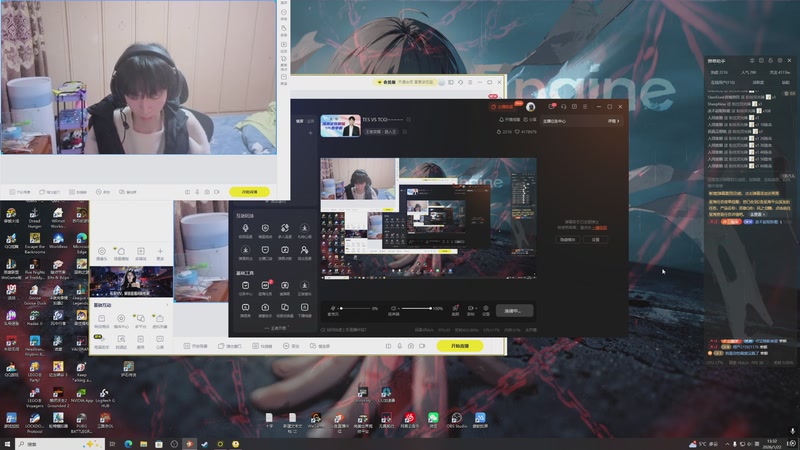Screen dimensions: 800x450
Task: Click the yellow start-live button in the top-left webcam window
Action: pos(249,192)
